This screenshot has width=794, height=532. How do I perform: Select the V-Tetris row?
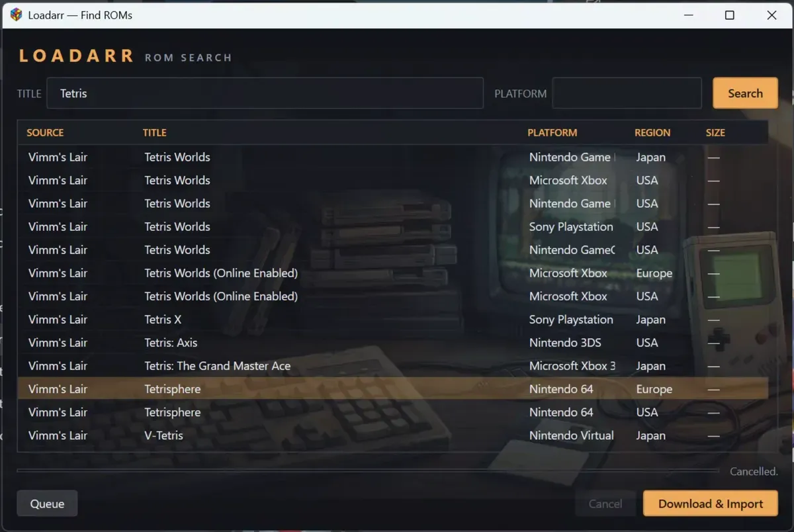pos(393,435)
